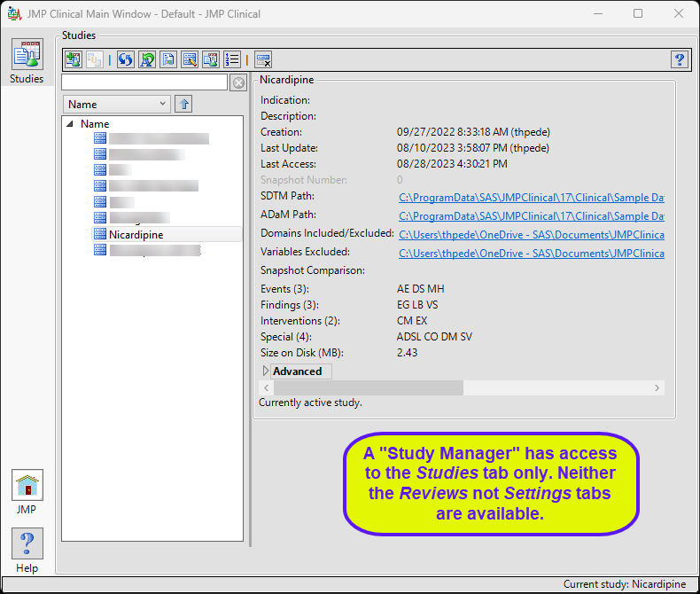Minimize the JMP Clinical window

coord(598,13)
